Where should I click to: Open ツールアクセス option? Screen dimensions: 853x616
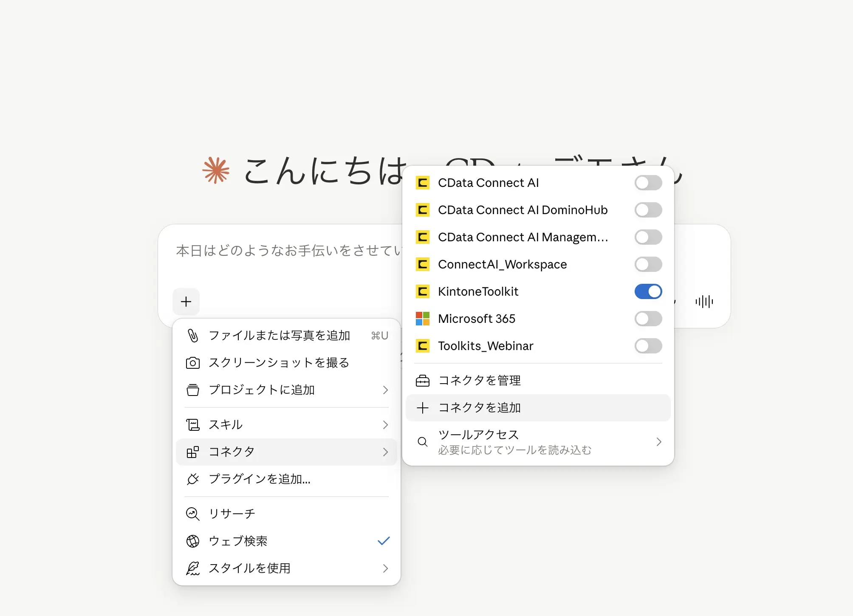(538, 442)
